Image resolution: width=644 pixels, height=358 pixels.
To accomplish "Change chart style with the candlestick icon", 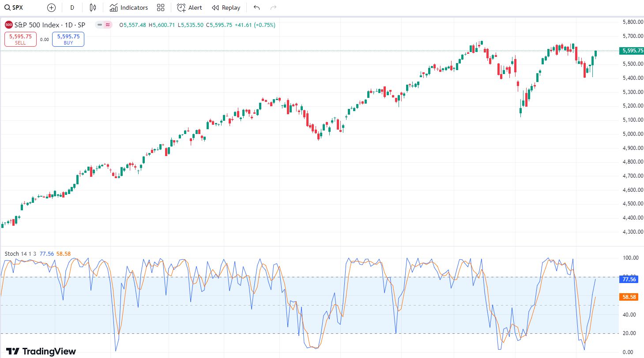I will tap(93, 7).
